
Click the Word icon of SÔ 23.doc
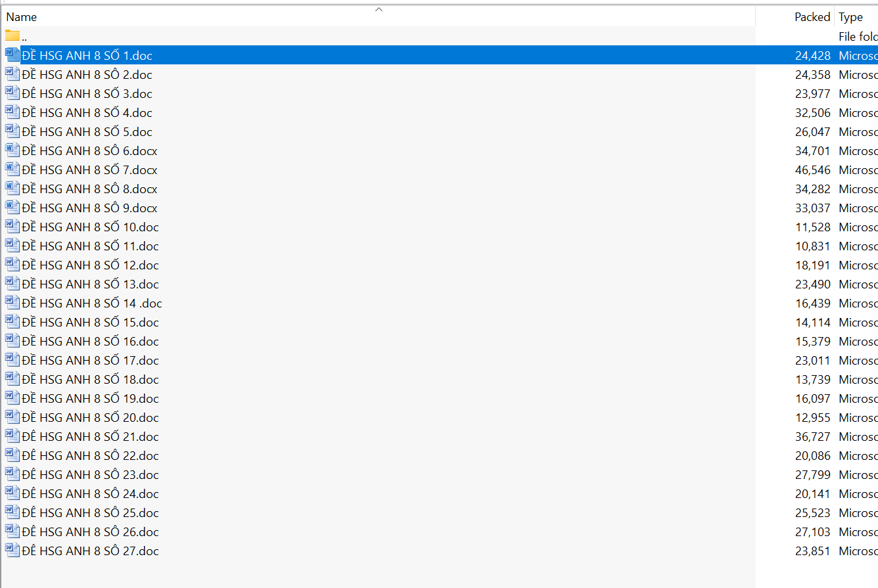pos(12,474)
